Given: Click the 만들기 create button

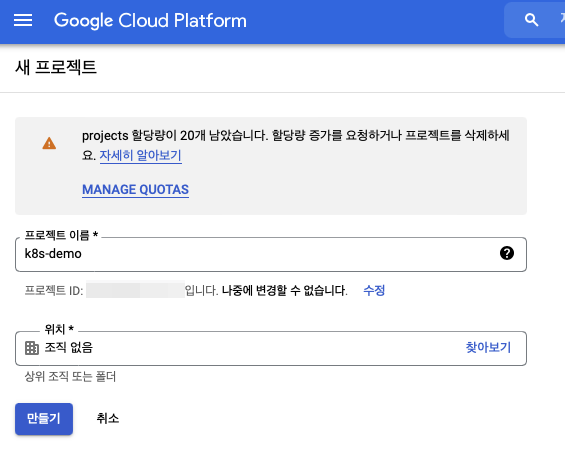Looking at the screenshot, I should coord(44,419).
